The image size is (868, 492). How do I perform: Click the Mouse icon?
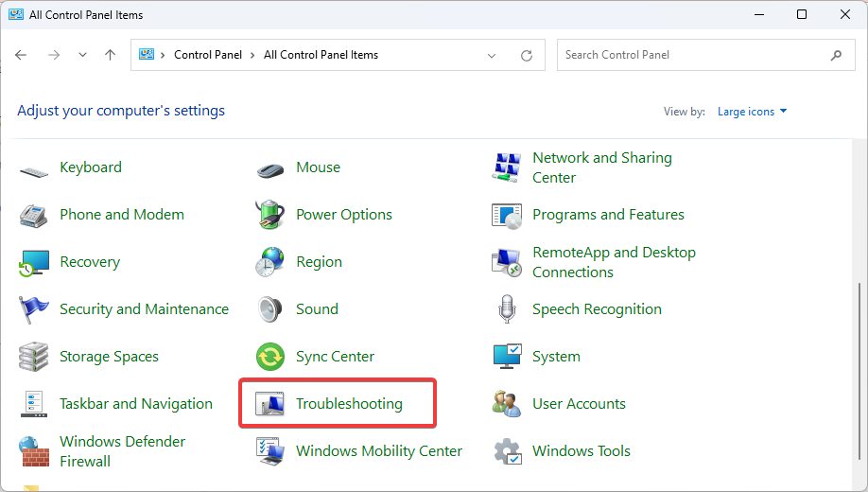tap(270, 168)
